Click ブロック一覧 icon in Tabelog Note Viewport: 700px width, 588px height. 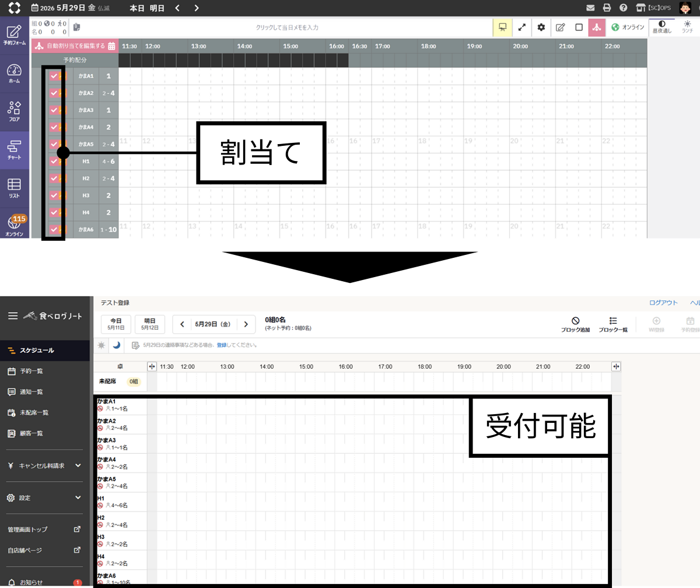click(613, 324)
